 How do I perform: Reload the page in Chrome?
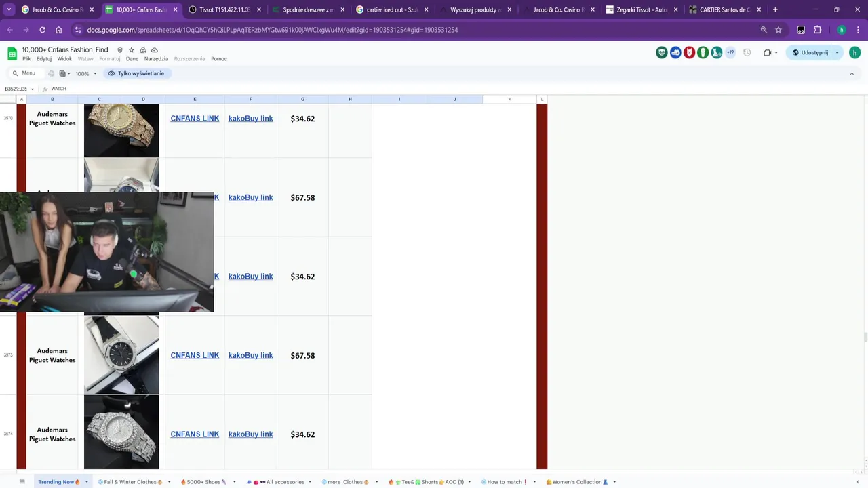coord(42,30)
